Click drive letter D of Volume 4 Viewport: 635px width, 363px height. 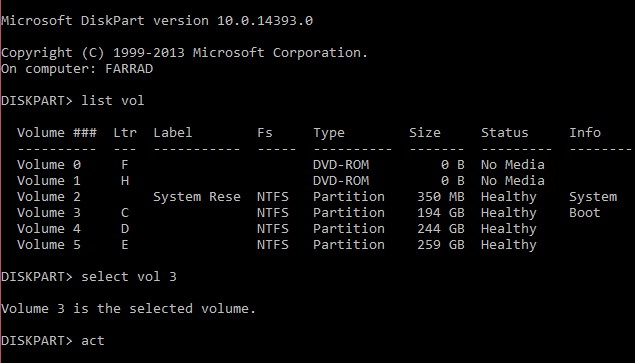point(125,229)
